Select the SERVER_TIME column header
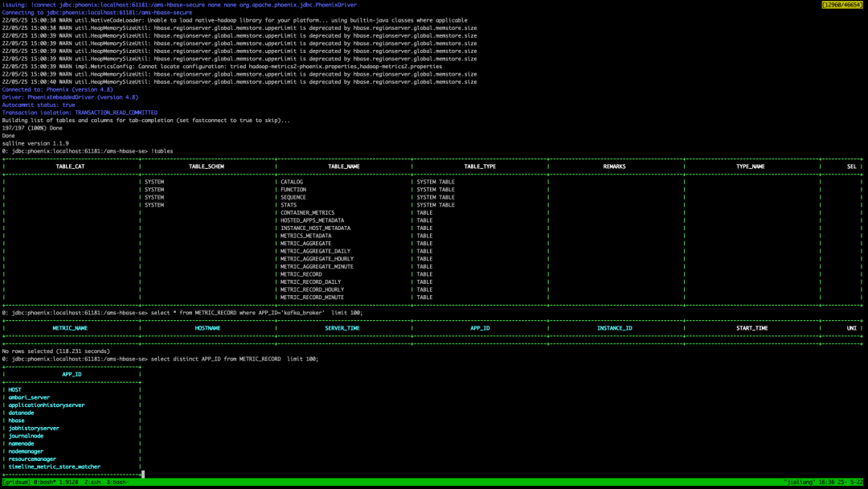The height and width of the screenshot is (489, 868). pyautogui.click(x=342, y=328)
